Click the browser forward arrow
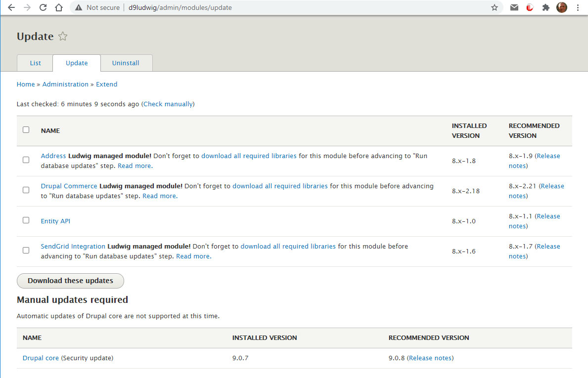This screenshot has height=378, width=588. point(27,7)
